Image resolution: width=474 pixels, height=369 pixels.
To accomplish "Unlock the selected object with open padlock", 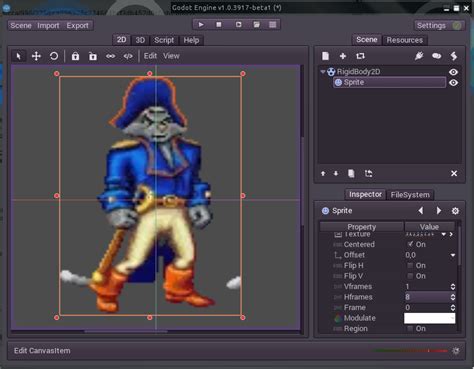I will (93, 56).
